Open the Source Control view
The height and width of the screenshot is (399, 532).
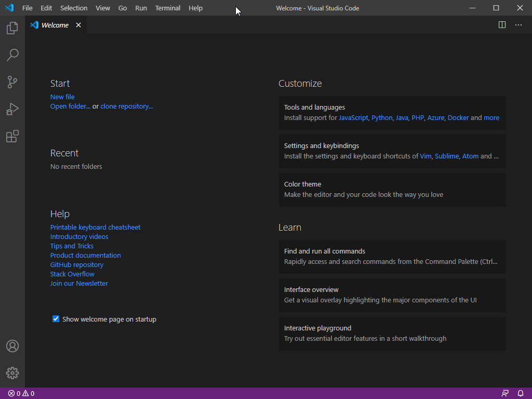point(12,82)
